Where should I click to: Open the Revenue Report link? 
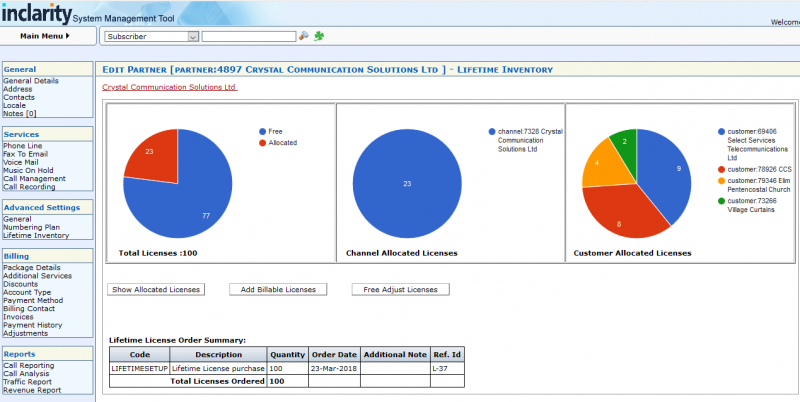(x=32, y=390)
